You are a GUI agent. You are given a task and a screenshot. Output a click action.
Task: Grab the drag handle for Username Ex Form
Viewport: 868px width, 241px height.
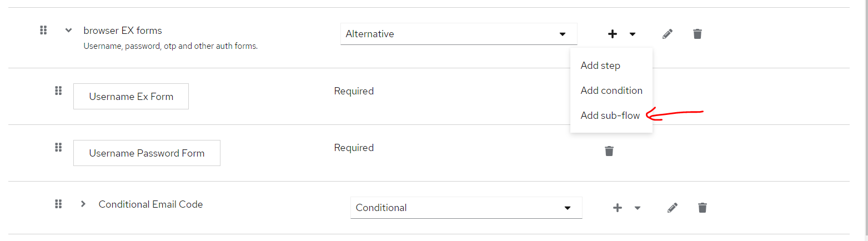coord(58,91)
